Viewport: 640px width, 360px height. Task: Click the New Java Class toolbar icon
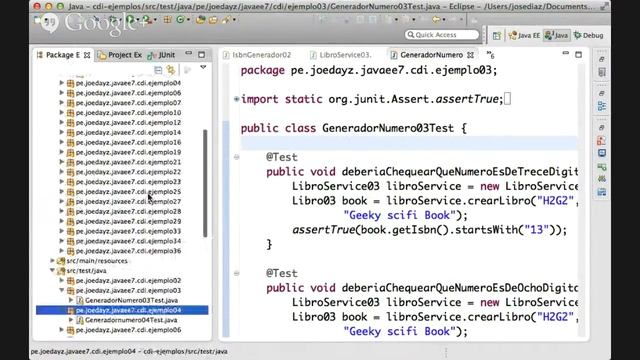180,20
